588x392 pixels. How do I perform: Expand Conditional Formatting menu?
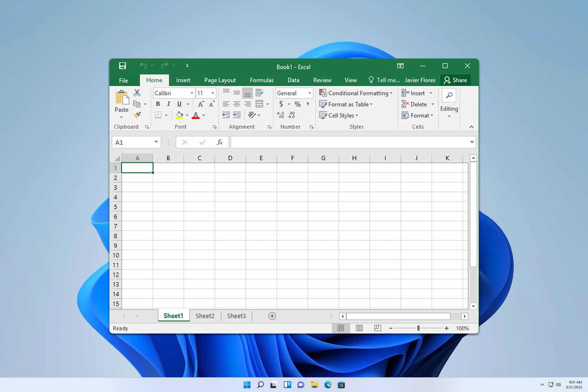tap(356, 93)
